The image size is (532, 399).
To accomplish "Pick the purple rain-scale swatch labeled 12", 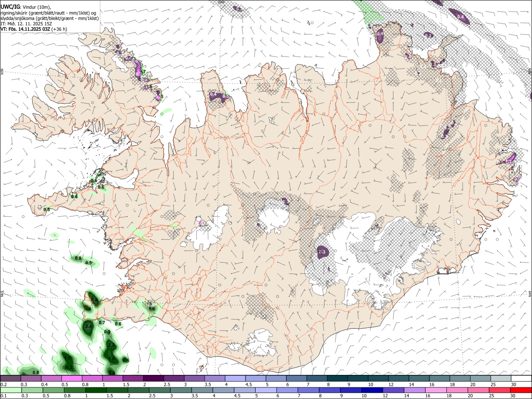I will pos(394,390).
